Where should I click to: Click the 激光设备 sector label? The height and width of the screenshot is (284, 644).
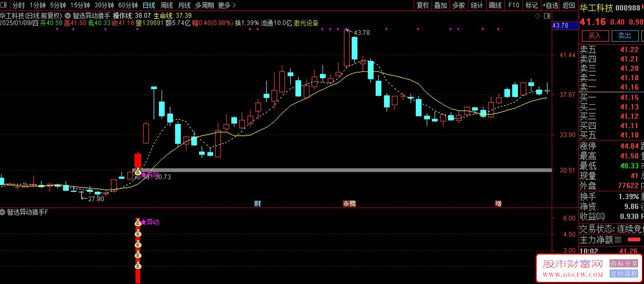(x=306, y=23)
